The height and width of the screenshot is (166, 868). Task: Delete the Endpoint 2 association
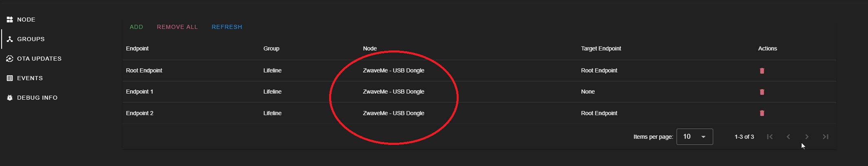762,113
